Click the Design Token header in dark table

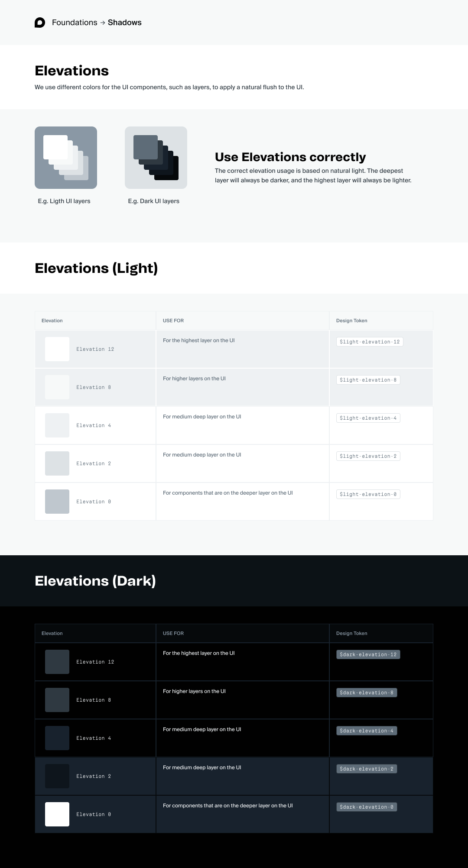click(x=351, y=633)
